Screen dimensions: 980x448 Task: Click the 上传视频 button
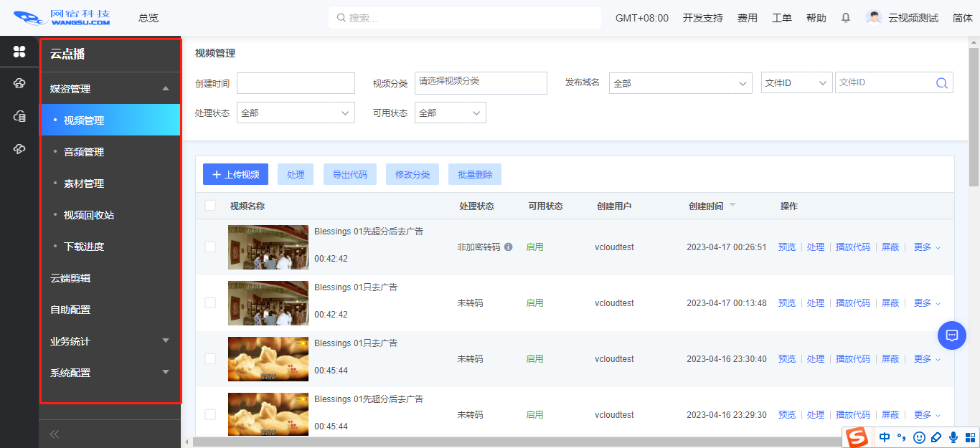[235, 174]
